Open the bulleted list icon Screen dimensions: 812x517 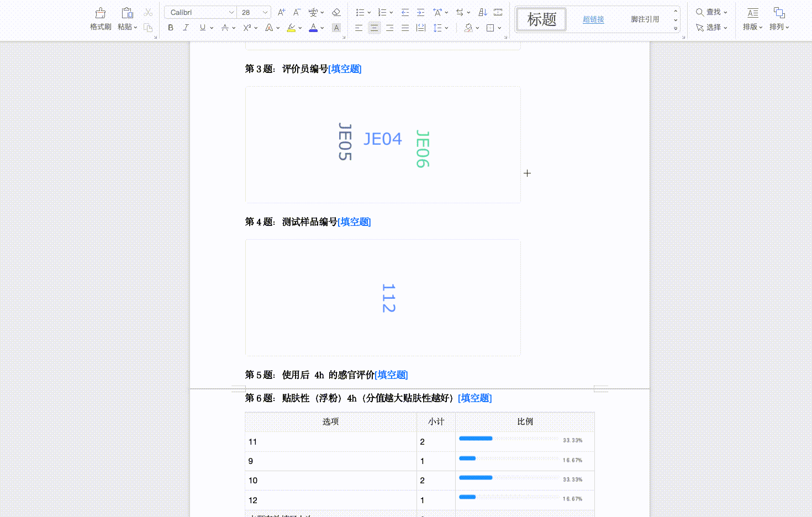[360, 12]
